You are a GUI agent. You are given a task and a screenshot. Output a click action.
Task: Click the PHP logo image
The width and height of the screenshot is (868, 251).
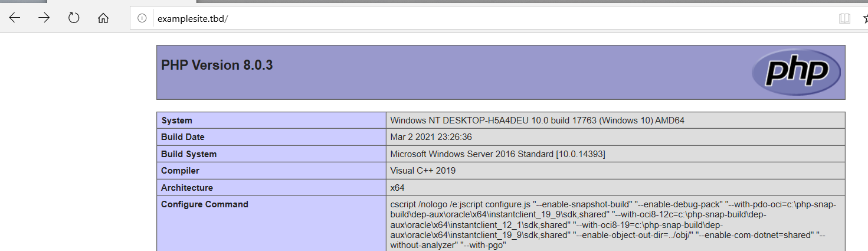[796, 72]
